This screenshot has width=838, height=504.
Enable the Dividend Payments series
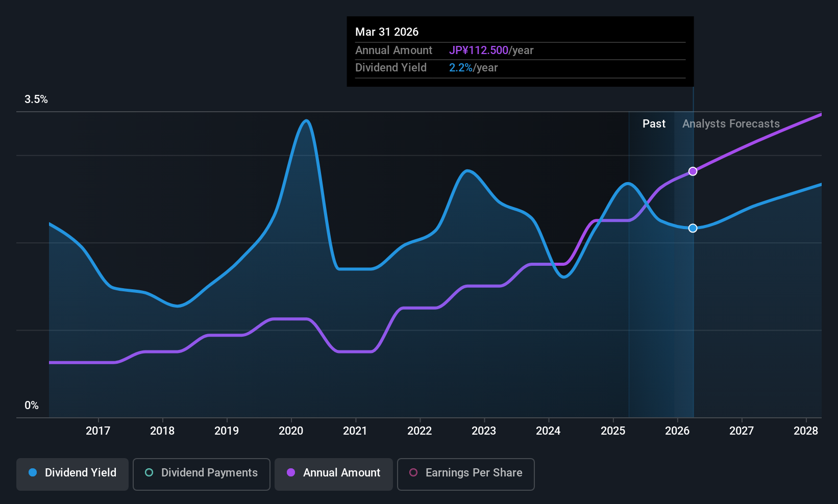202,474
